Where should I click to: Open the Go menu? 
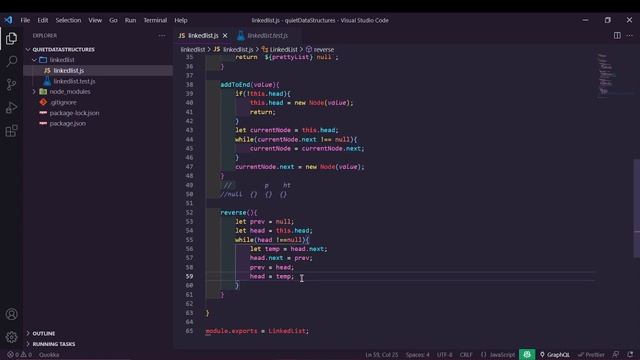coord(113,20)
